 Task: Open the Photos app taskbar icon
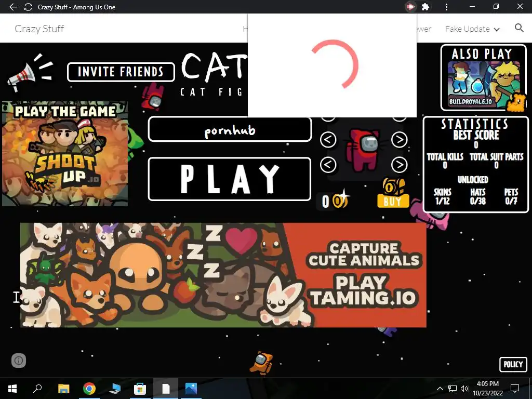tap(191, 389)
